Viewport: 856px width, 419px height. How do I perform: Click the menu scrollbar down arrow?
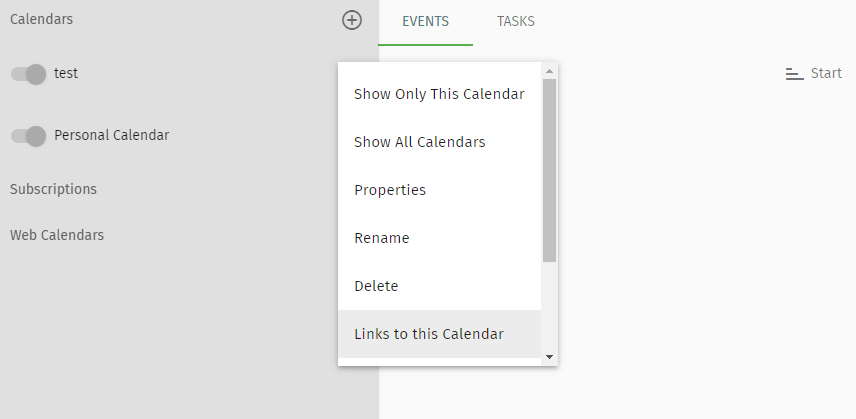(549, 357)
